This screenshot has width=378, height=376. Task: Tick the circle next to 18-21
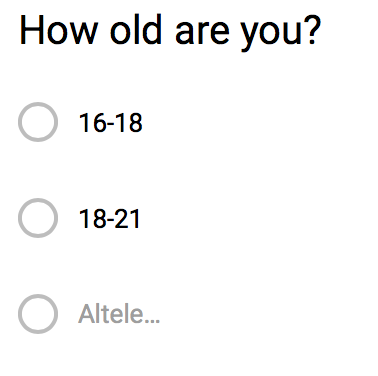tap(38, 218)
